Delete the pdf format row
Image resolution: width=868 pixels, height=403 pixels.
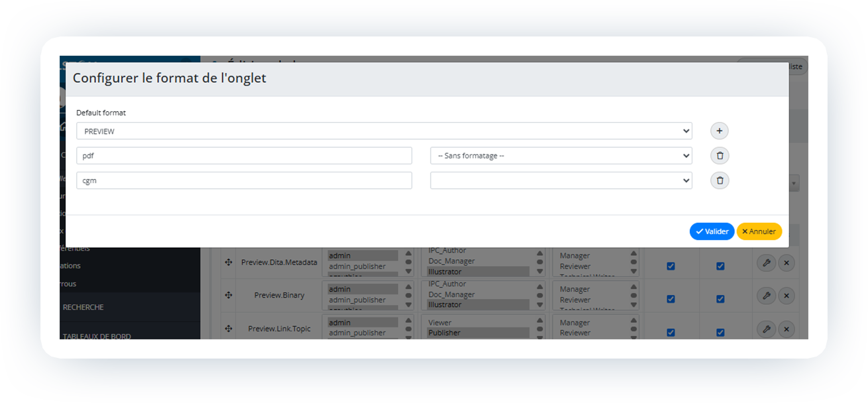pyautogui.click(x=720, y=156)
